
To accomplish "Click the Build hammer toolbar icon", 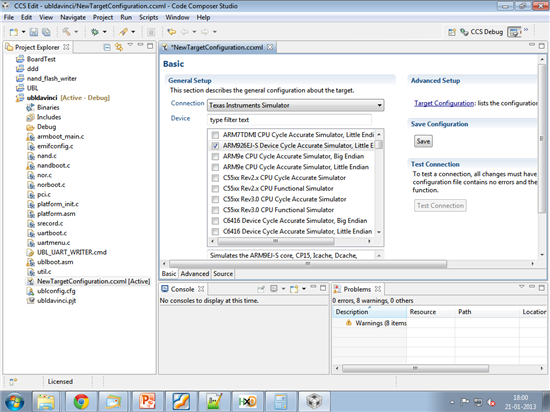I will point(66,32).
